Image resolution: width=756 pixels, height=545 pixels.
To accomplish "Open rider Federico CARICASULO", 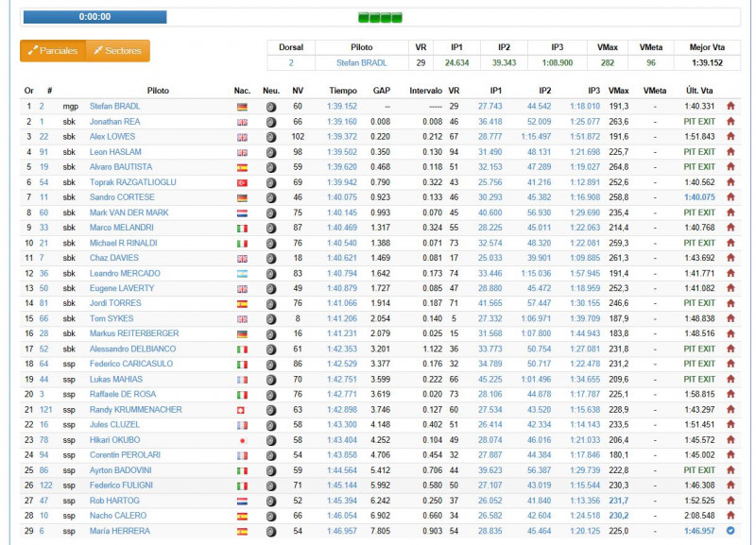I will [131, 365].
